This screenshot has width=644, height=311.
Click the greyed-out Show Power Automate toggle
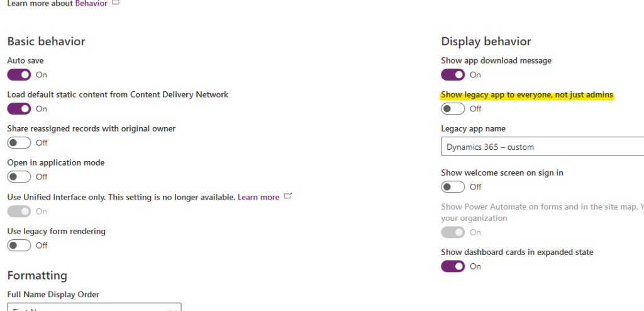coord(453,232)
